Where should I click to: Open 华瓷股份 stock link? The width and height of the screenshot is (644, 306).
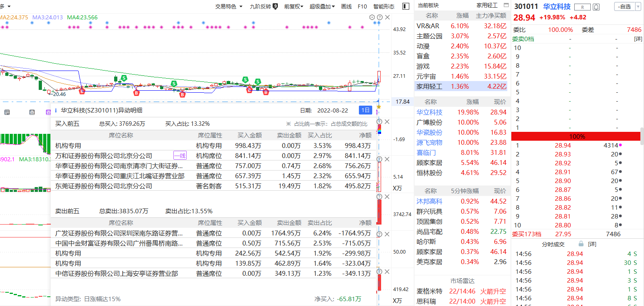click(429, 133)
